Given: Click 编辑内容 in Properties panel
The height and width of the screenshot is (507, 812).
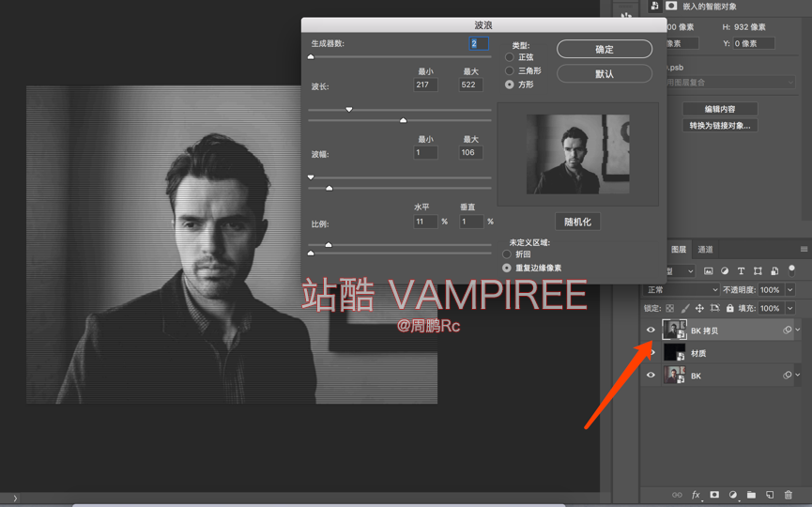Looking at the screenshot, I should coord(720,109).
